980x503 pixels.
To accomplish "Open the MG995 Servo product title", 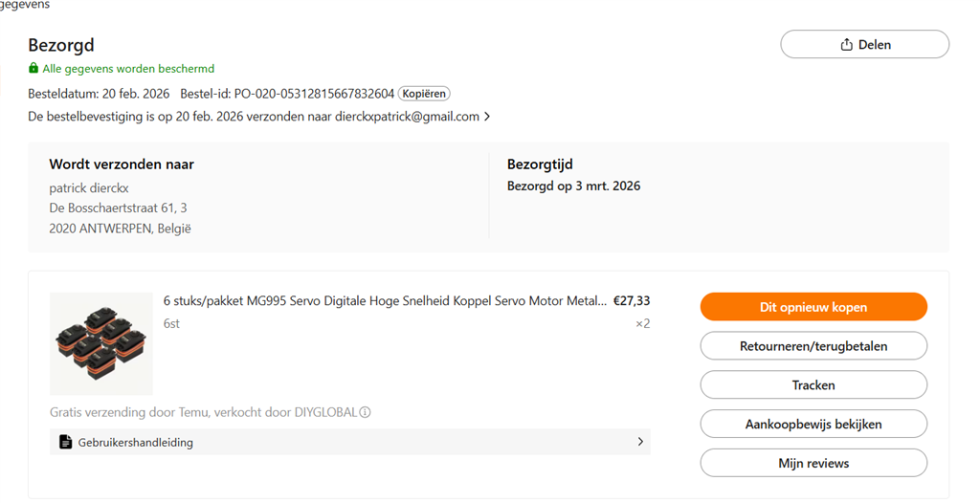I will pyautogui.click(x=385, y=301).
